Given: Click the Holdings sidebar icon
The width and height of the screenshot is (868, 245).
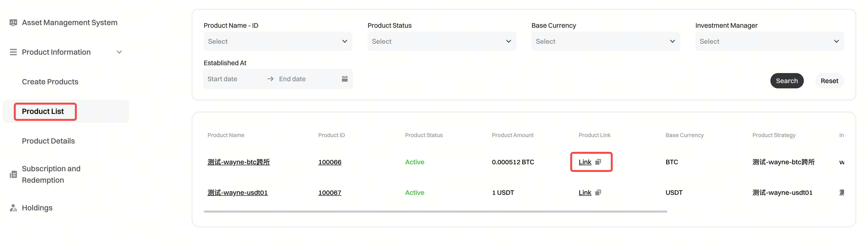Looking at the screenshot, I should pos(13,208).
